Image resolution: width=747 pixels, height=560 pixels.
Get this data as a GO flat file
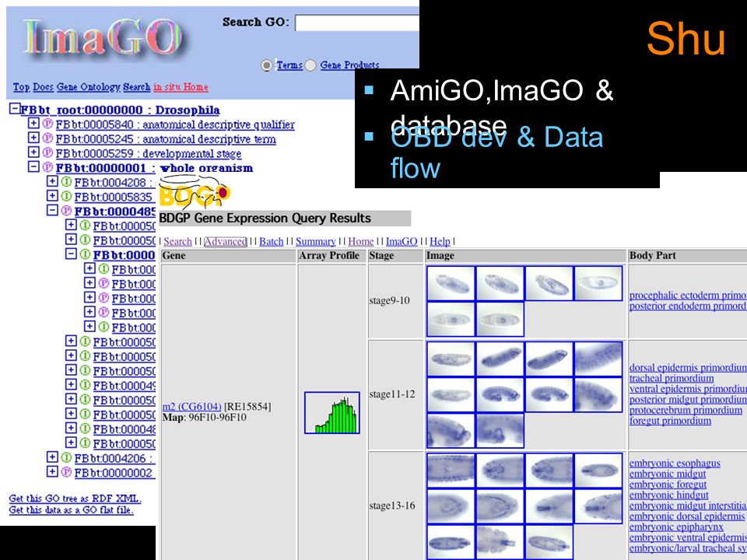(x=71, y=510)
